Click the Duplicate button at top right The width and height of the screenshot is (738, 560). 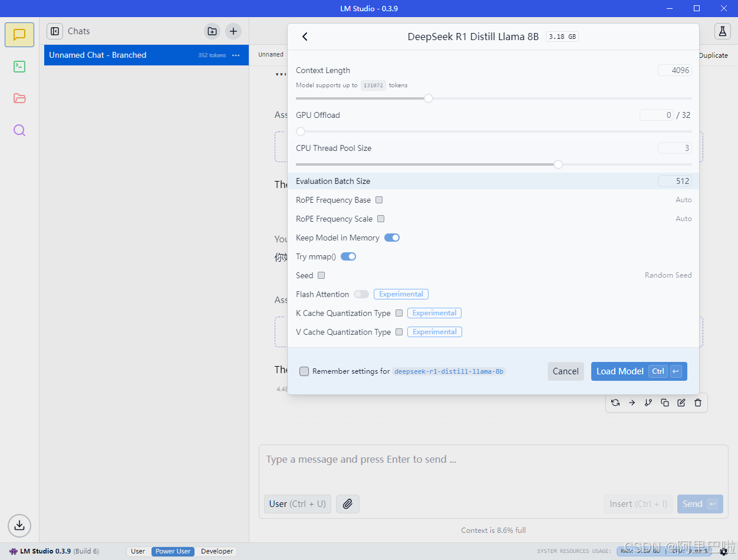(713, 55)
